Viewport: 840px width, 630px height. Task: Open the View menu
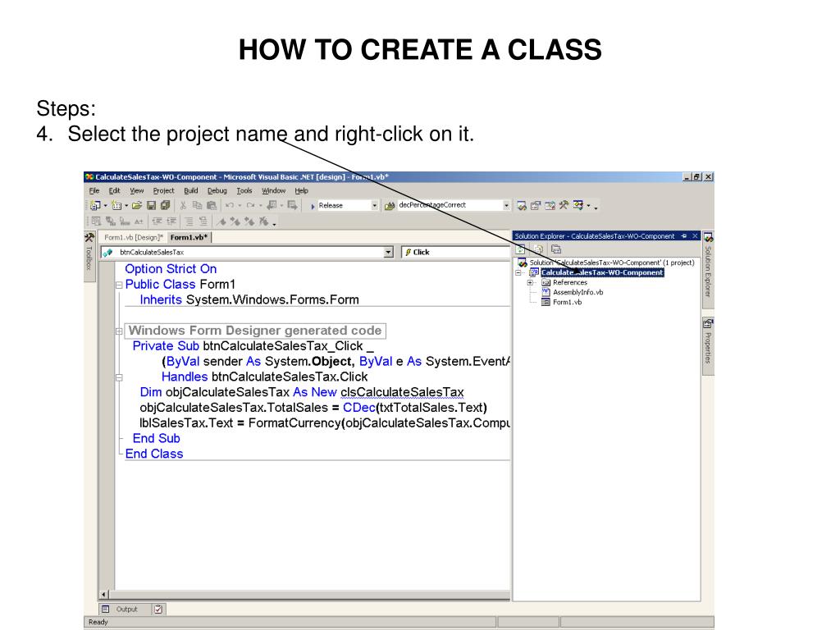[137, 190]
